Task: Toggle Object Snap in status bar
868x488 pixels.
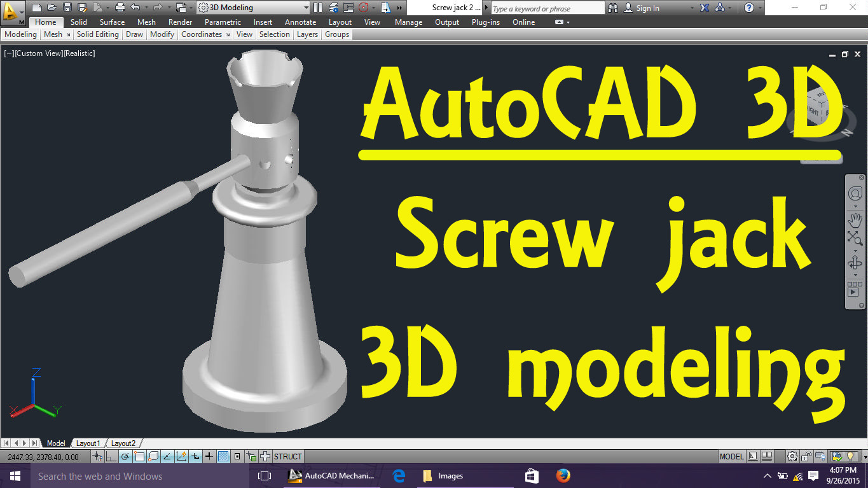Action: point(139,456)
